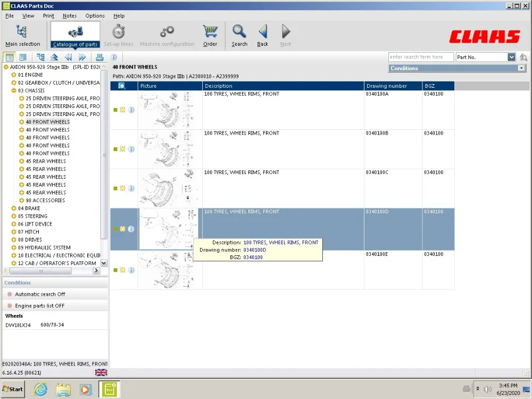Open Main selection in the toolbar
The height and width of the screenshot is (399, 532).
(x=22, y=35)
